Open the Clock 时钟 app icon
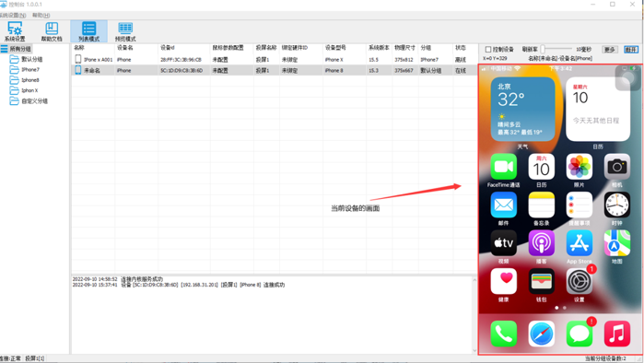The width and height of the screenshot is (644, 363). click(x=617, y=205)
